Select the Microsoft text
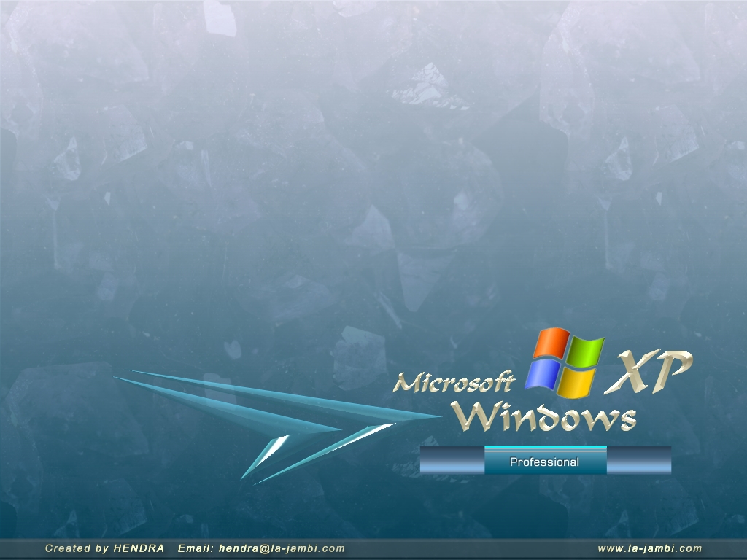Image resolution: width=747 pixels, height=560 pixels. [454, 381]
